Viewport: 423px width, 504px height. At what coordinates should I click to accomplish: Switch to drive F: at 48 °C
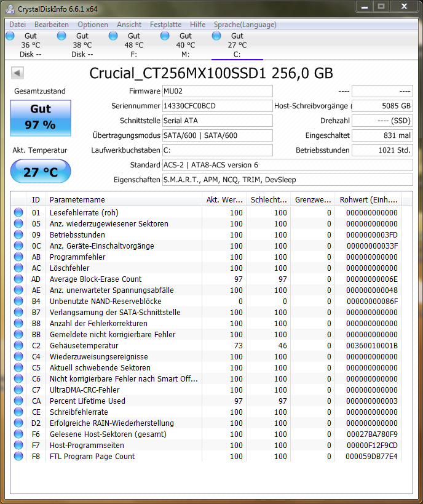pos(134,45)
